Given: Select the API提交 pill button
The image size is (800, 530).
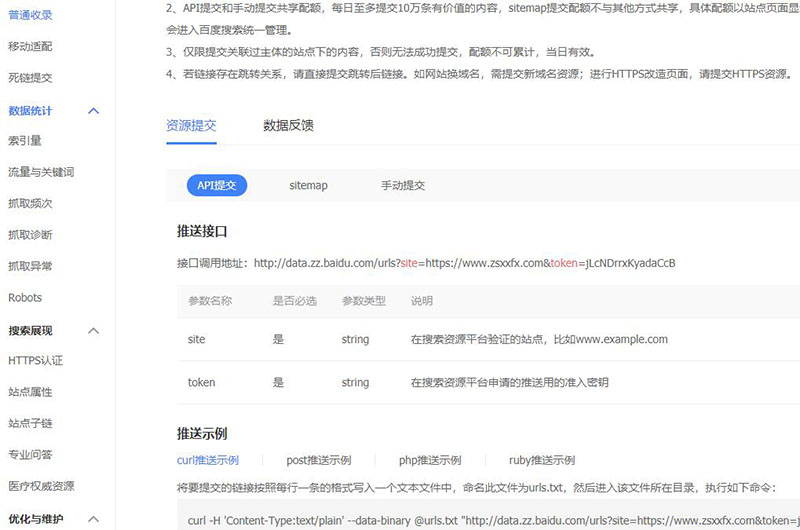Looking at the screenshot, I should (217, 185).
